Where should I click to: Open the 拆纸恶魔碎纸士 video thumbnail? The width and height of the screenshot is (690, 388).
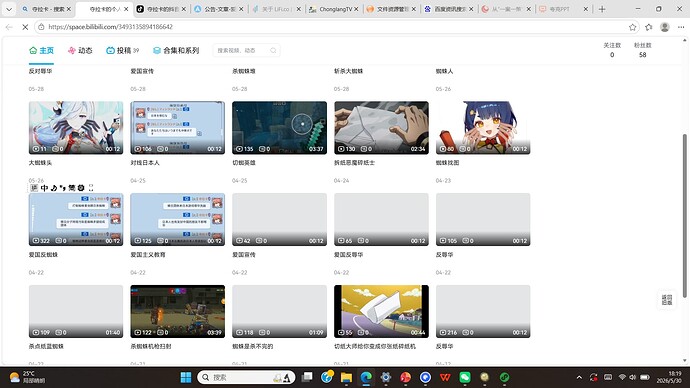381,128
